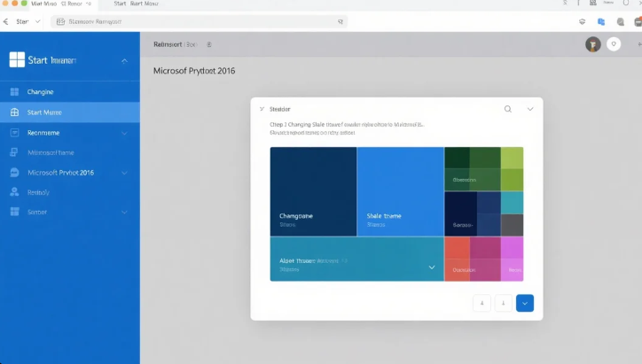Go back with the left arrow
The height and width of the screenshot is (364, 642).
[x=5, y=21]
